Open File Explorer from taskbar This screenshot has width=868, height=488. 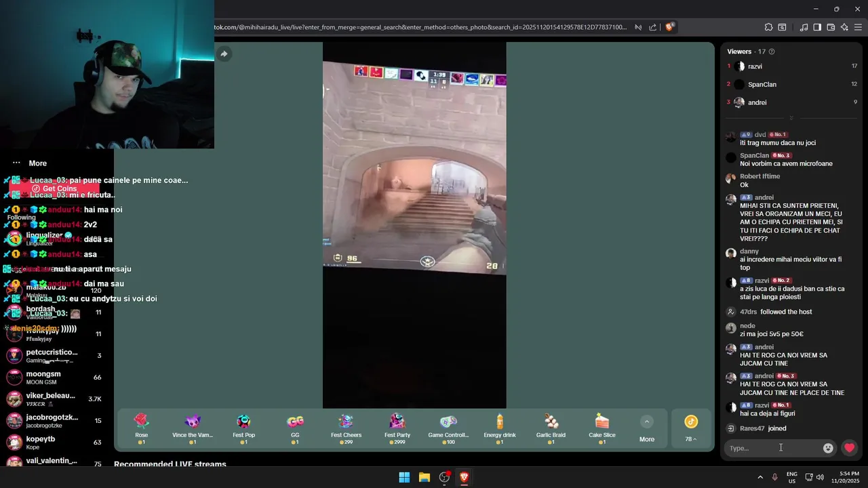click(x=425, y=477)
